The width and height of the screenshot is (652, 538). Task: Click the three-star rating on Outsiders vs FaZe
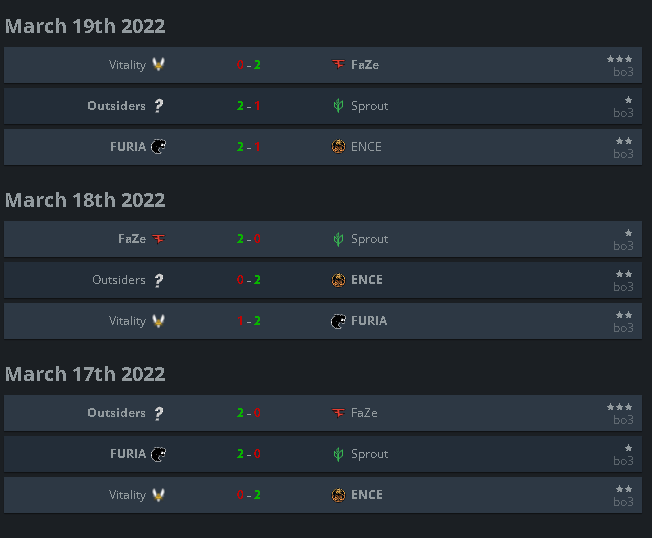click(620, 407)
